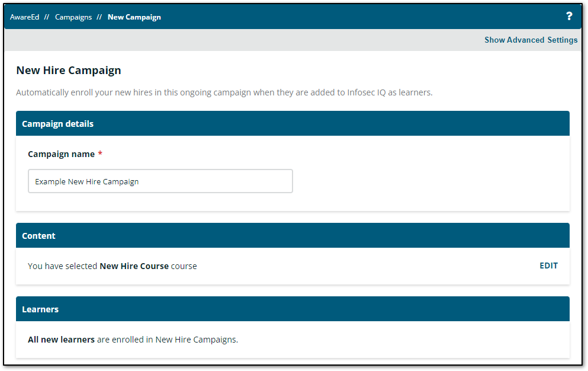Click the required field asterisk indicator
588x371 pixels.
click(x=100, y=153)
